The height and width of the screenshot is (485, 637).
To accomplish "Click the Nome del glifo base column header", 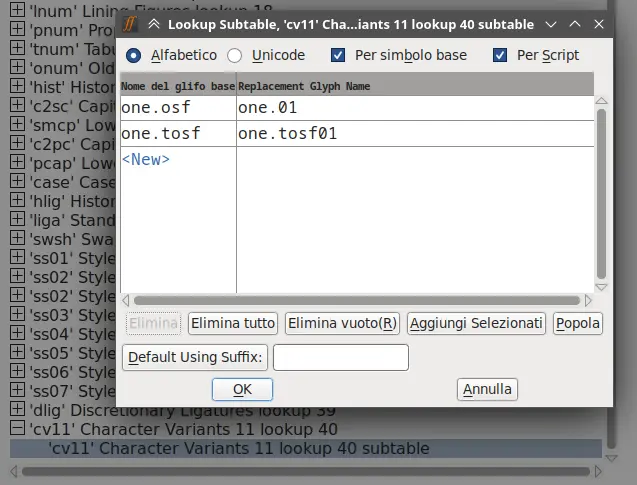I will pyautogui.click(x=178, y=86).
